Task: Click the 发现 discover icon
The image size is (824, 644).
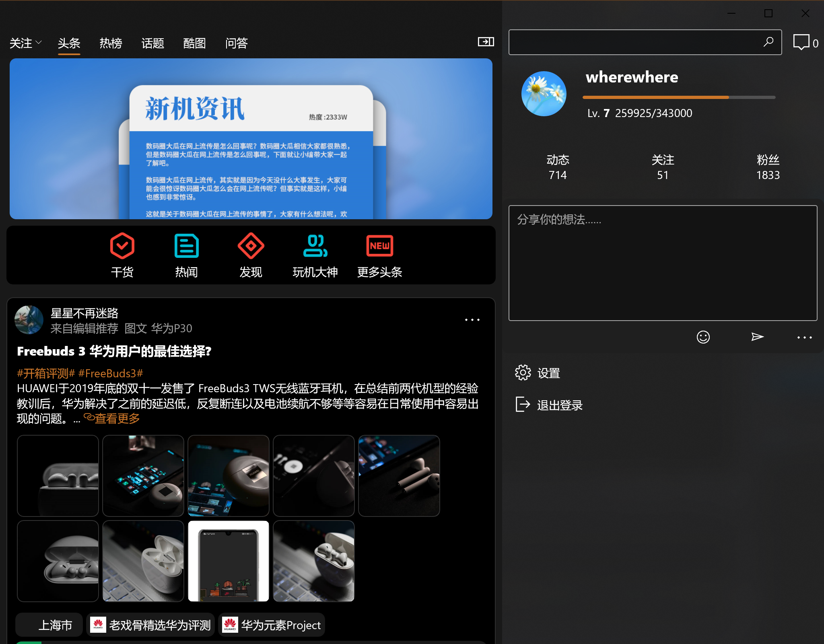Action: (251, 246)
